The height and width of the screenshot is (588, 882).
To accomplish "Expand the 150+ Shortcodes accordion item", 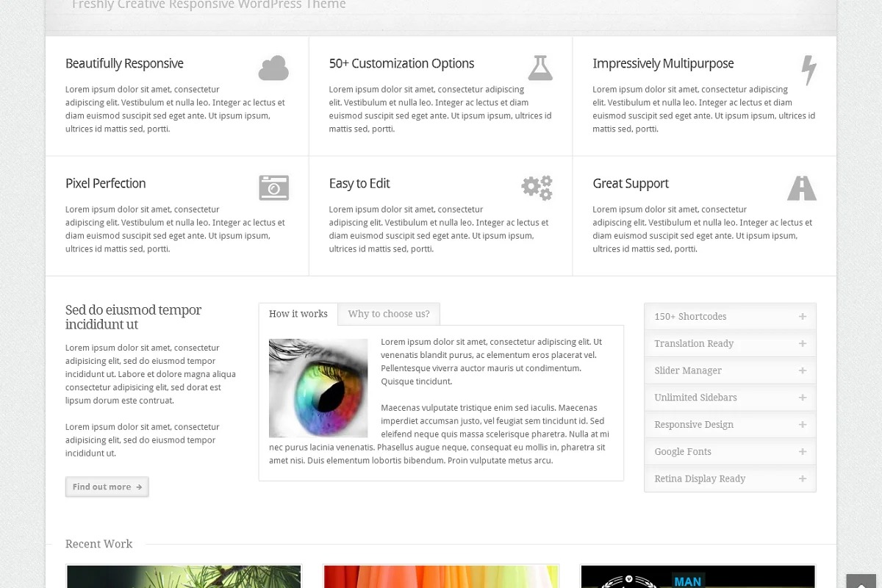I will pos(730,317).
